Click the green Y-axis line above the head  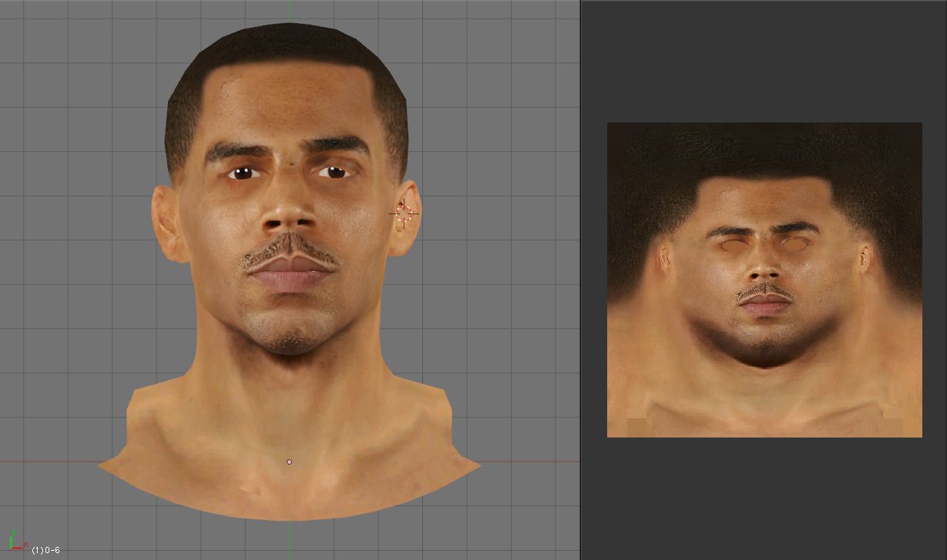290,11
